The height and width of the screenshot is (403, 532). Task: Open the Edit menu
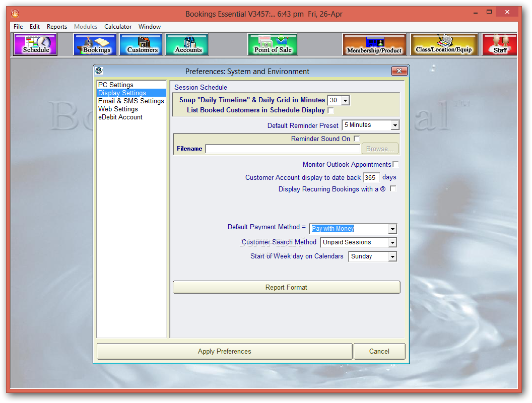point(35,27)
